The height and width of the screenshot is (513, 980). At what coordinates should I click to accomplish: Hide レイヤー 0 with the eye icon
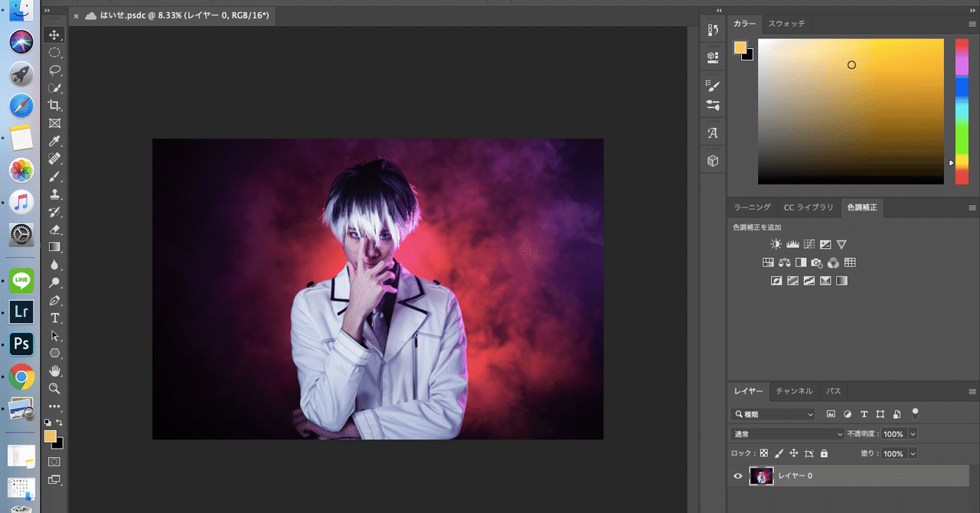click(x=738, y=476)
